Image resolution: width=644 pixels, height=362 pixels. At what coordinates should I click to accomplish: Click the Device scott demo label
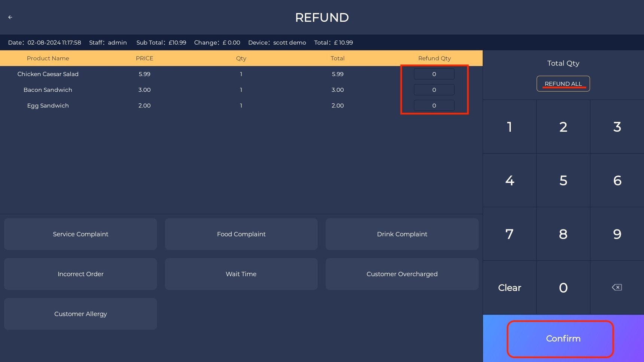277,43
